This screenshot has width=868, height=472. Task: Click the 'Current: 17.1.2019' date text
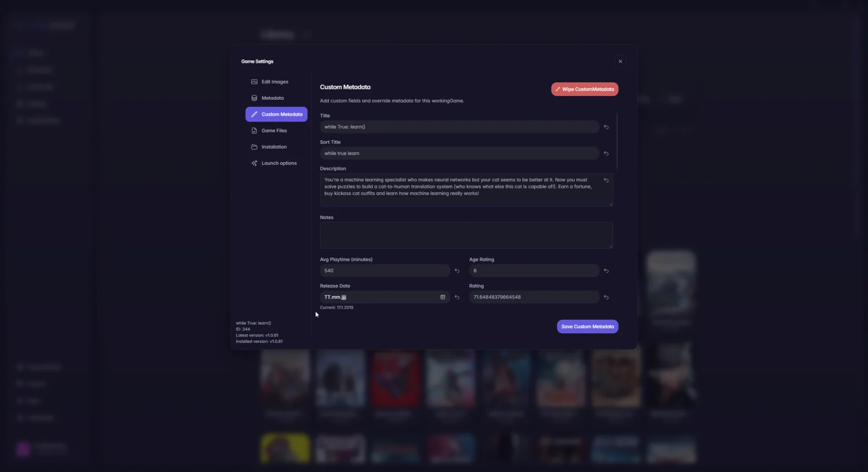click(x=336, y=308)
